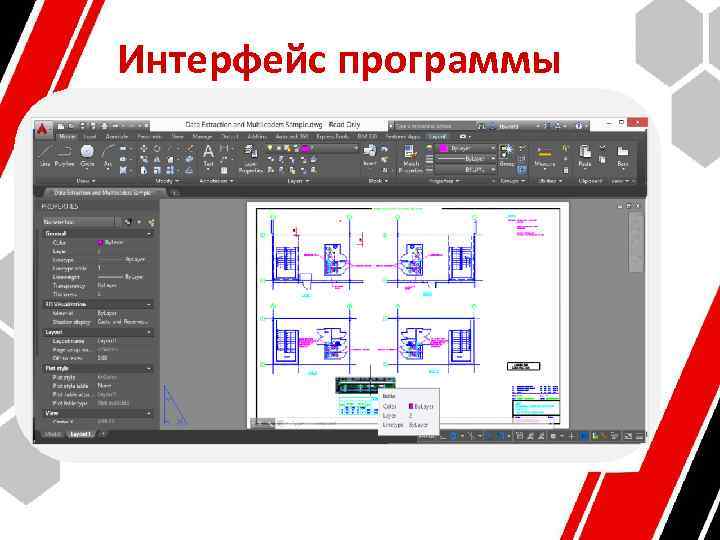Open the ByLayer linetype dropdown in ribbon
The image size is (720, 540).
pyautogui.click(x=466, y=169)
